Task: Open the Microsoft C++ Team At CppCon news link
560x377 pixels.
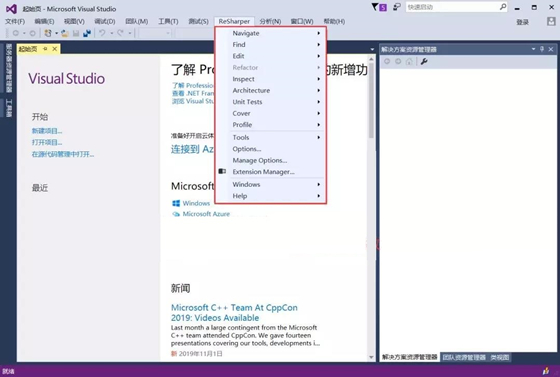Action: pos(234,312)
